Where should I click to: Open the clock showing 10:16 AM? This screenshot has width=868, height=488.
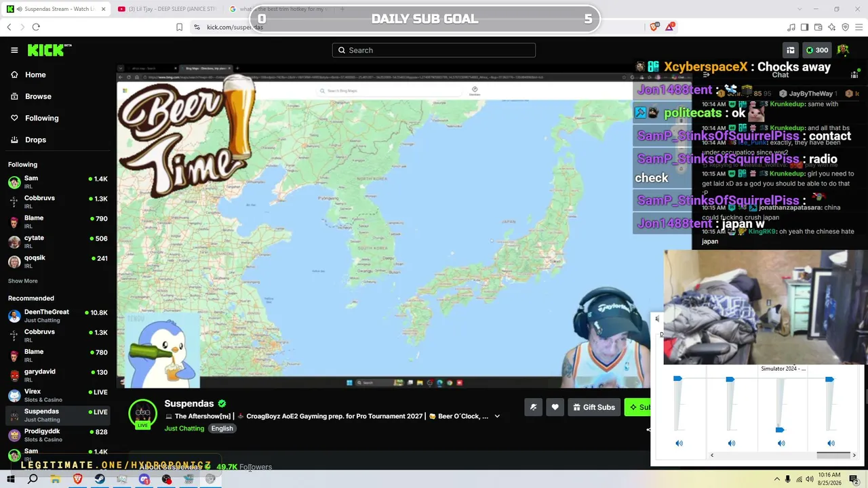[829, 479]
